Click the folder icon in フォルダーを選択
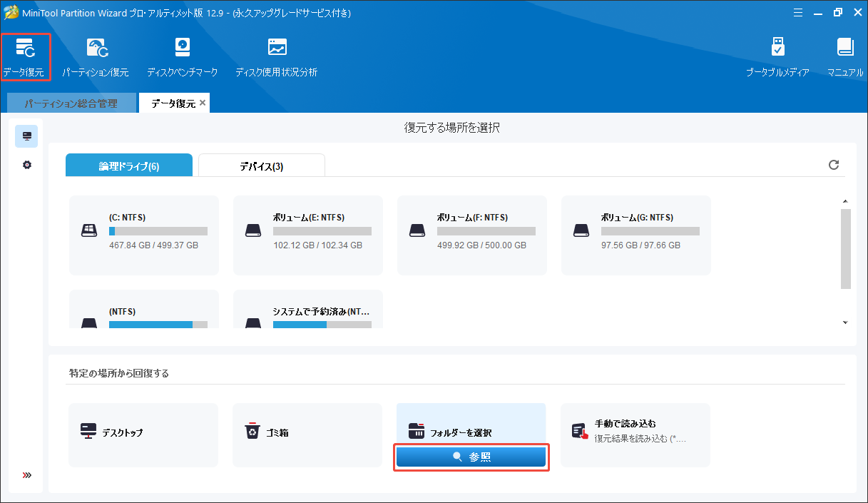Viewport: 868px width, 503px height. [x=417, y=431]
